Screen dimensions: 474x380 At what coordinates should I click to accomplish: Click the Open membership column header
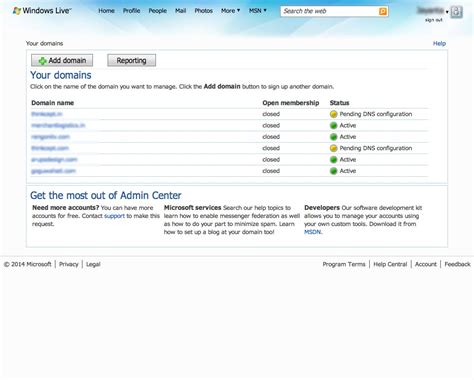click(291, 103)
